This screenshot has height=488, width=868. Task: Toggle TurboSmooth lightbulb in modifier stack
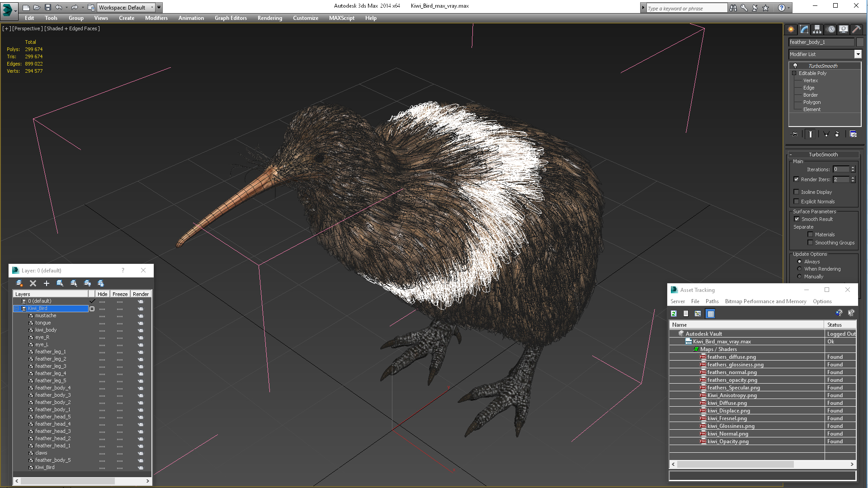[795, 66]
